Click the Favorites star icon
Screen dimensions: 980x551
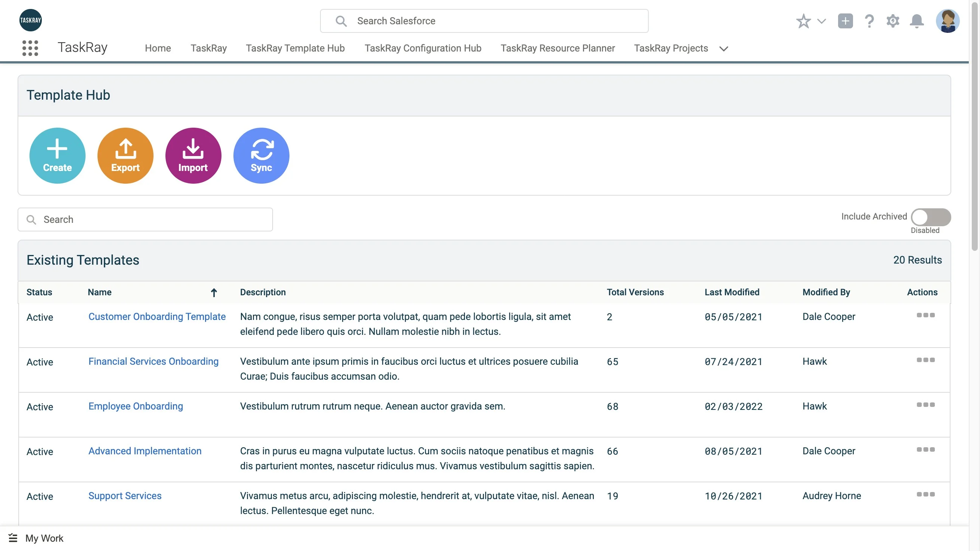point(803,21)
